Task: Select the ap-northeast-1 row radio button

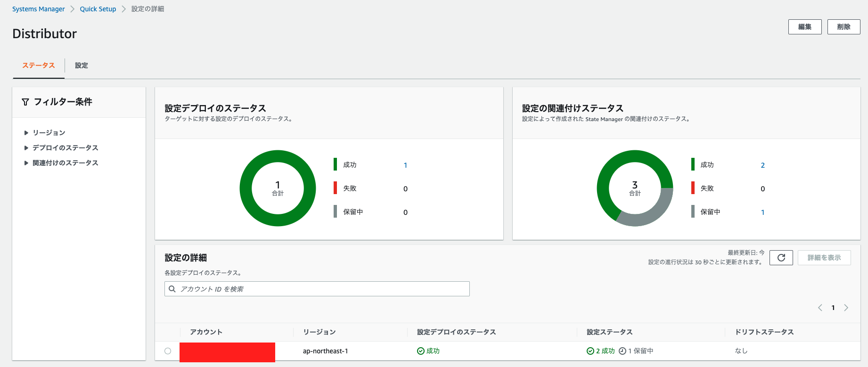Action: pyautogui.click(x=168, y=351)
